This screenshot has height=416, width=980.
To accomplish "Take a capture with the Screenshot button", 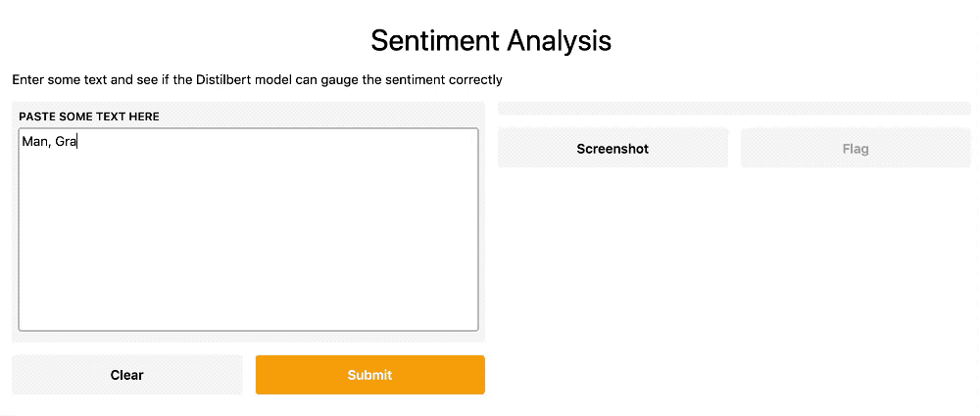I will [612, 149].
